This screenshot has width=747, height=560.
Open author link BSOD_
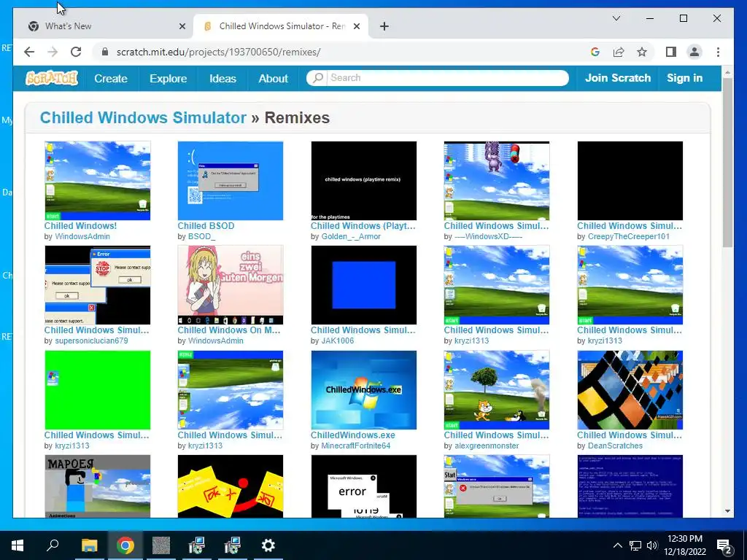point(201,237)
